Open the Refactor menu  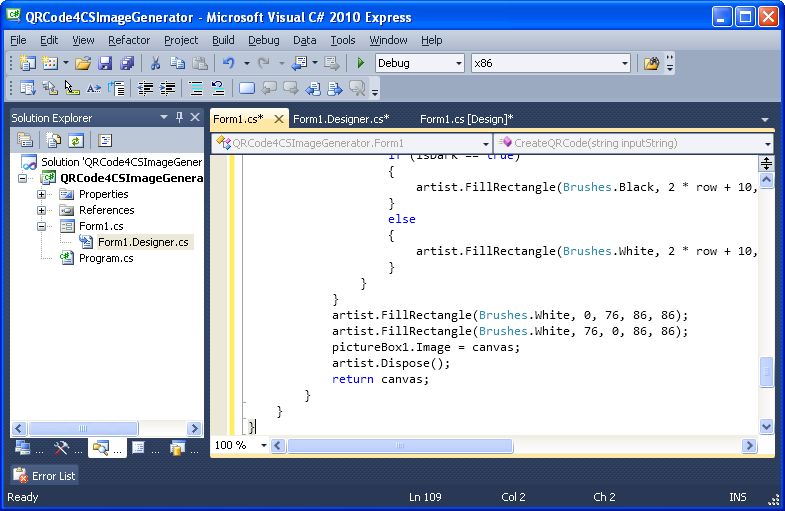[x=129, y=40]
